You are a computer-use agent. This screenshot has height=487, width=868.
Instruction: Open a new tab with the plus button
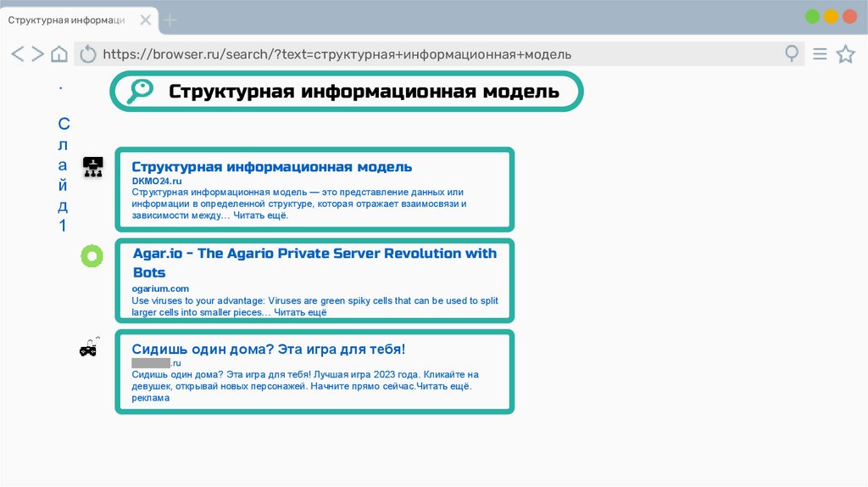tap(170, 20)
